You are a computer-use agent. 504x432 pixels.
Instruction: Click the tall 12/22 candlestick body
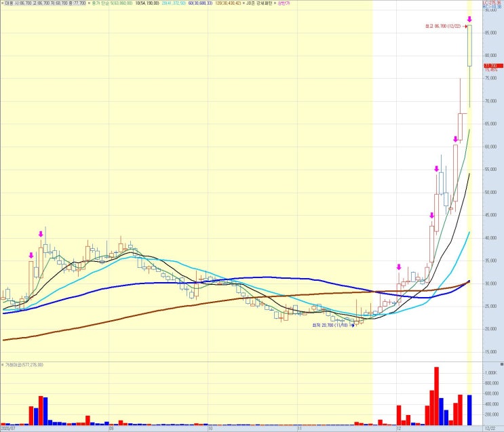point(469,45)
